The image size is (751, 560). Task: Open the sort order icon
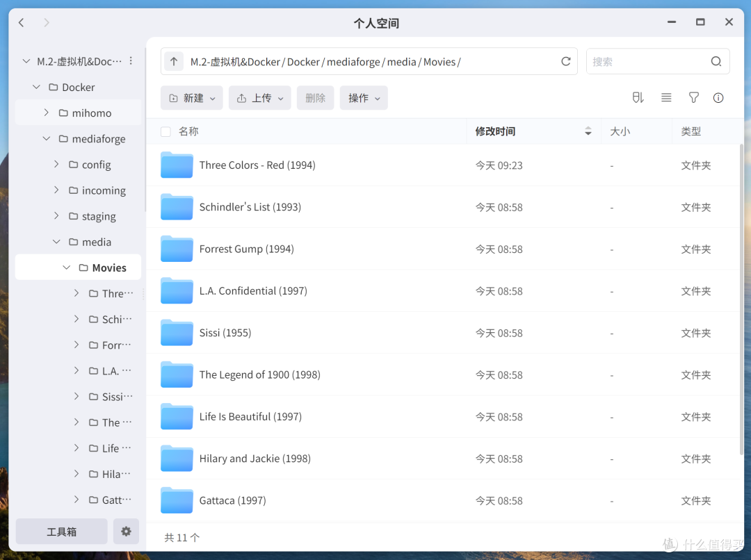(638, 98)
